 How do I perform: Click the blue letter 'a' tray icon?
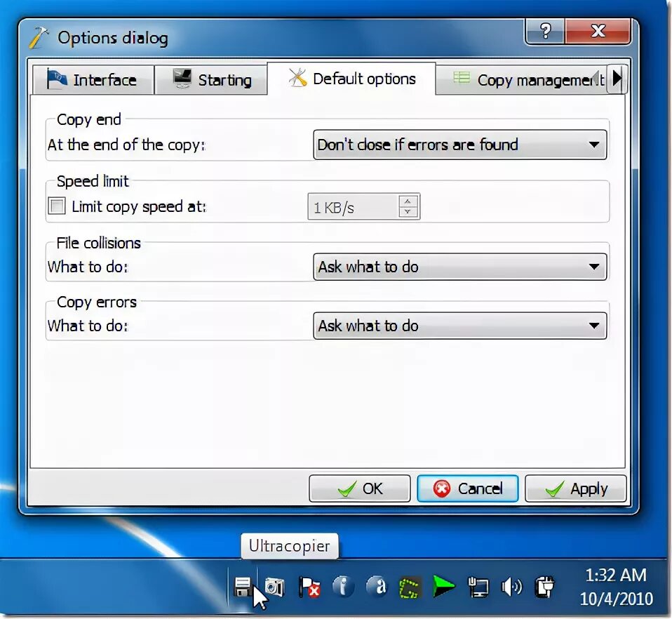click(376, 587)
